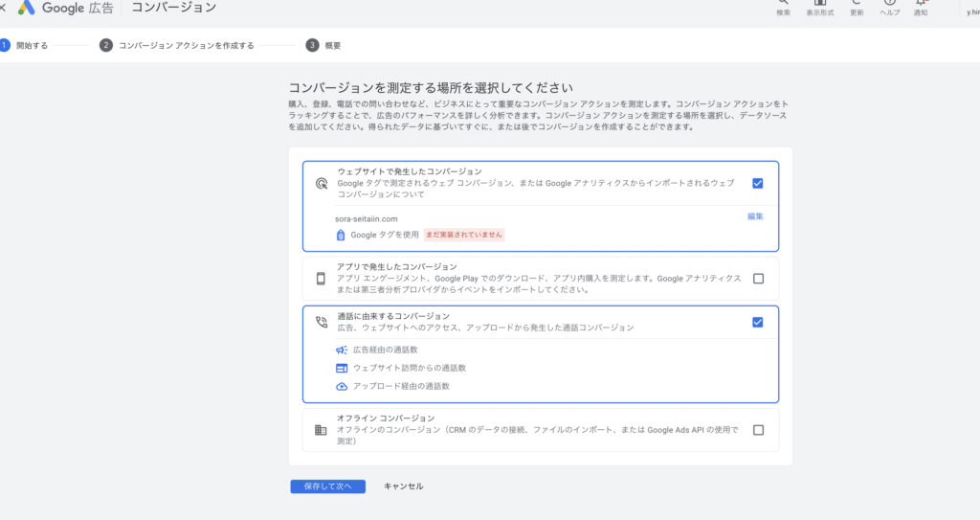
Task: Click the website conversion cursor icon
Action: 322,183
